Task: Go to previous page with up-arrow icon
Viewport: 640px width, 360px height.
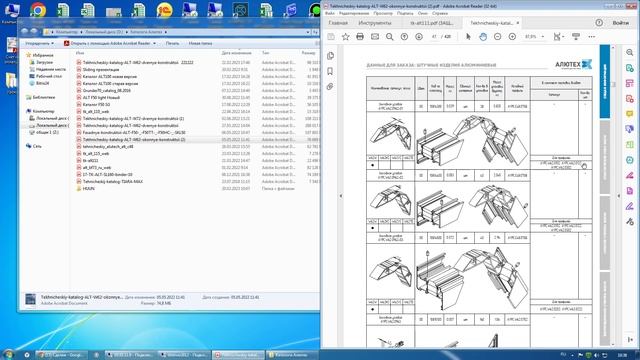Action: [x=404, y=37]
